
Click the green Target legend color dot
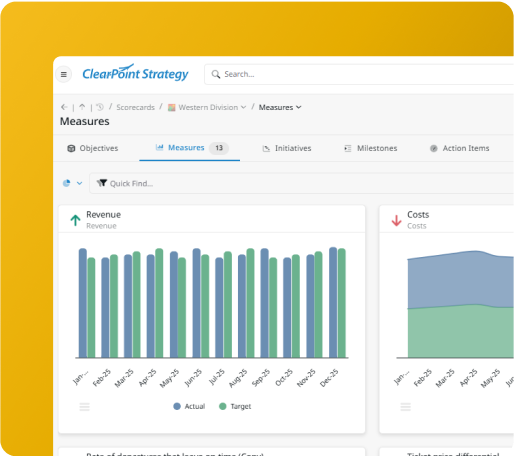222,406
